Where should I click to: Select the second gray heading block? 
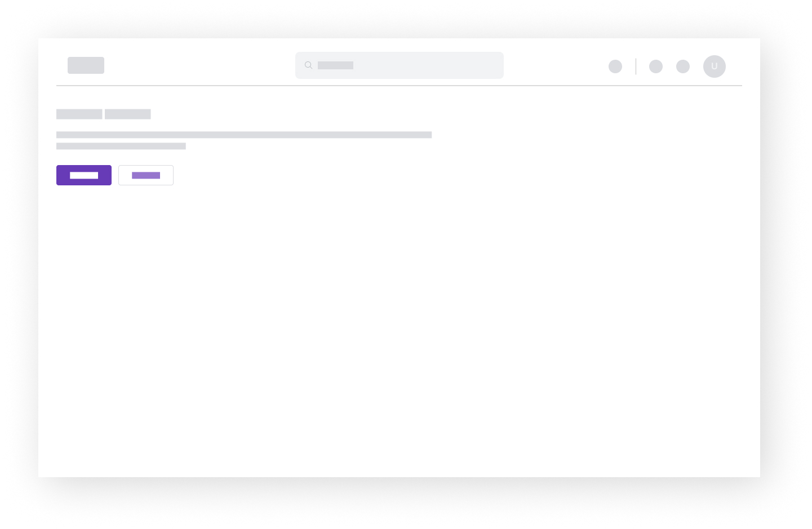(128, 114)
